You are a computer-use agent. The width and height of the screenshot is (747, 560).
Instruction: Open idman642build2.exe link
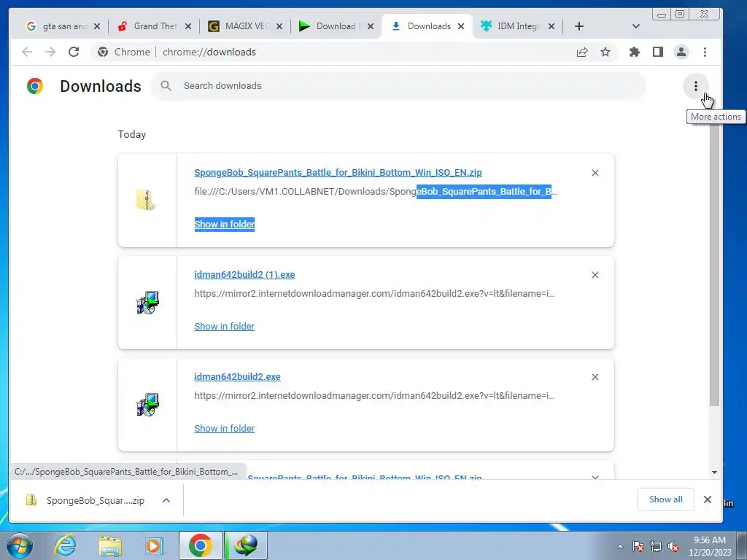pos(237,376)
